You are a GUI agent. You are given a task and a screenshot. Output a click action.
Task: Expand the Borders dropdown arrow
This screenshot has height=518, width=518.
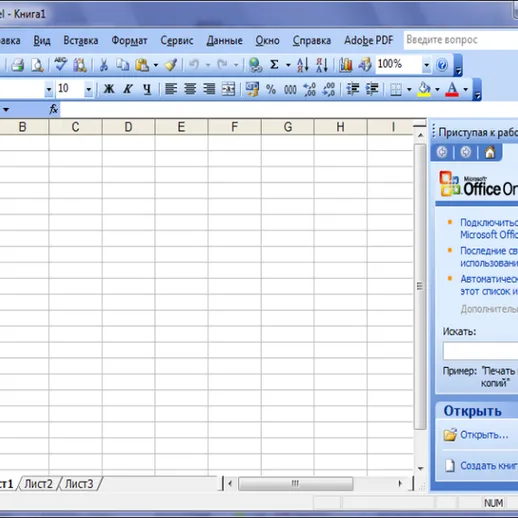pyautogui.click(x=409, y=89)
